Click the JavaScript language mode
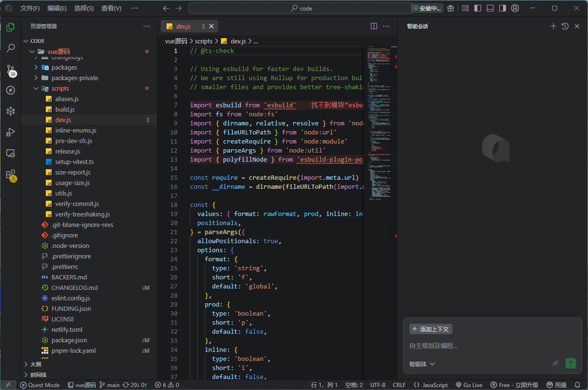 430,385
